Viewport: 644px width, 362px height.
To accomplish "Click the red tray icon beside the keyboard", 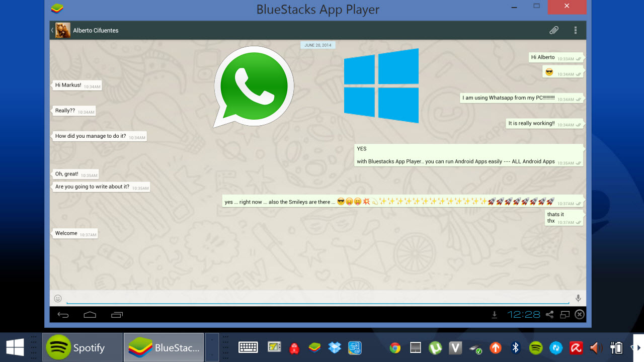I will click(294, 347).
